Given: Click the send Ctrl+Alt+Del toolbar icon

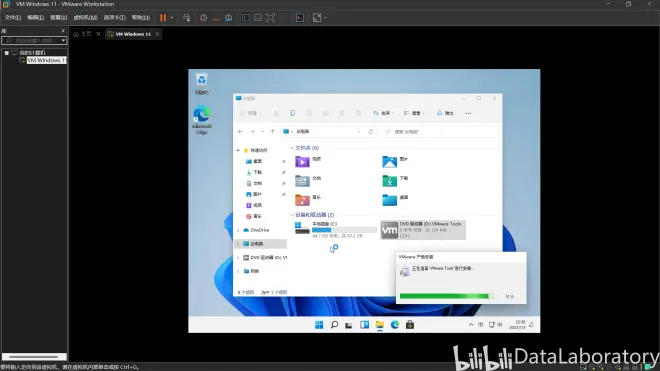Looking at the screenshot, I should tap(186, 18).
